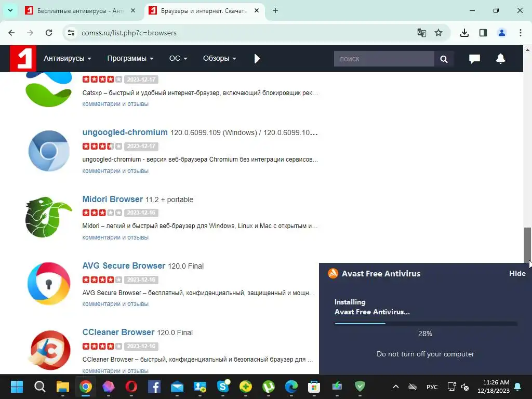Open Microsoft Store from taskbar

click(x=314, y=387)
